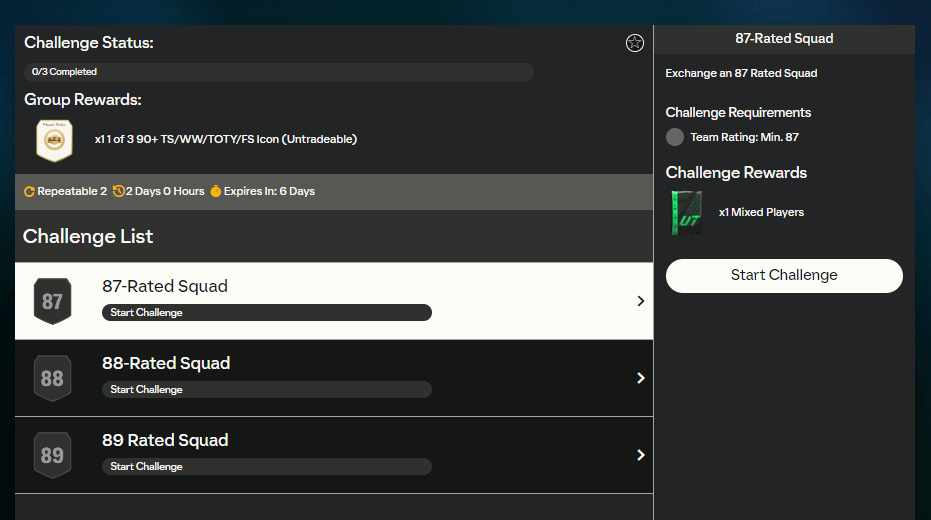Viewport: 931px width, 520px height.
Task: Expand the 89 Rated Squad chevron arrow
Action: click(x=640, y=455)
